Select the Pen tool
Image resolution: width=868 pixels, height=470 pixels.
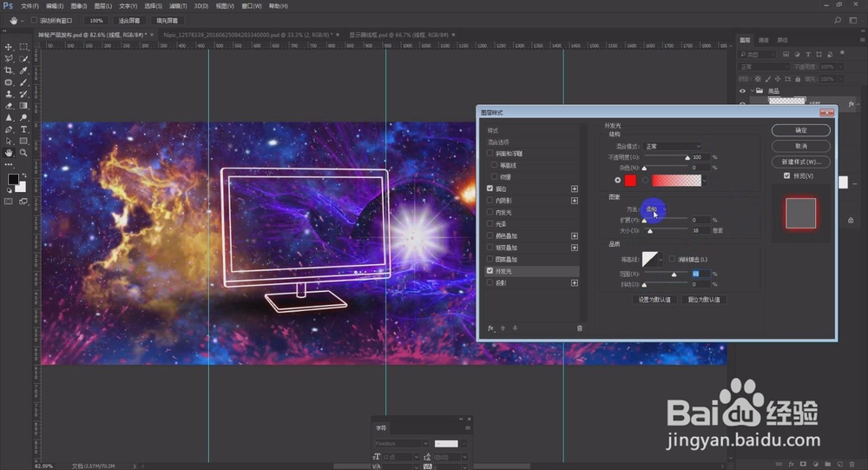click(9, 129)
